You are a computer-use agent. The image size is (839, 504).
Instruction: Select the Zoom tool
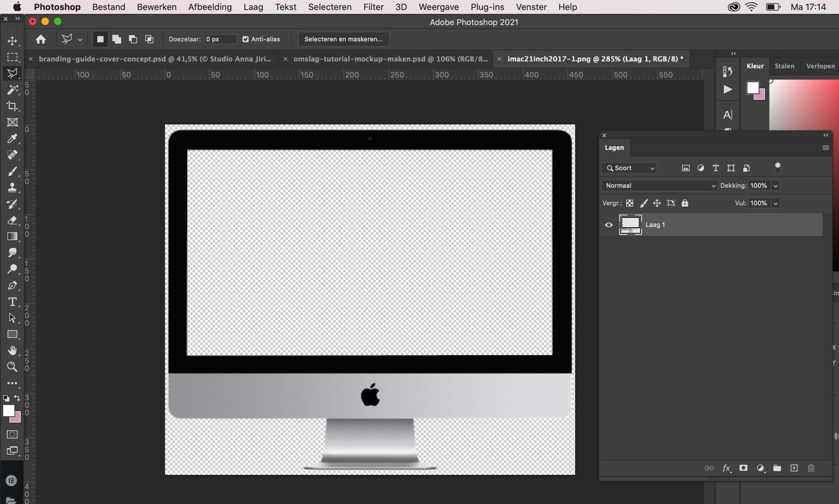[x=12, y=367]
